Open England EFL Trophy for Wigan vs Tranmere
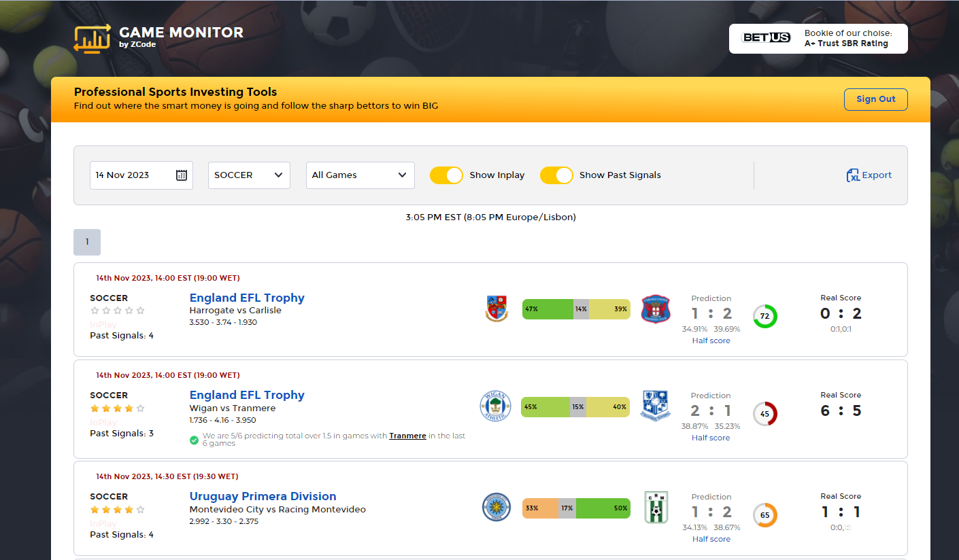 point(247,395)
